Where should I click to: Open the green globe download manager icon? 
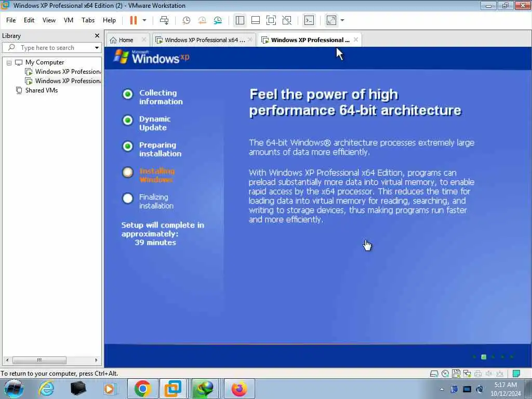tap(204, 389)
